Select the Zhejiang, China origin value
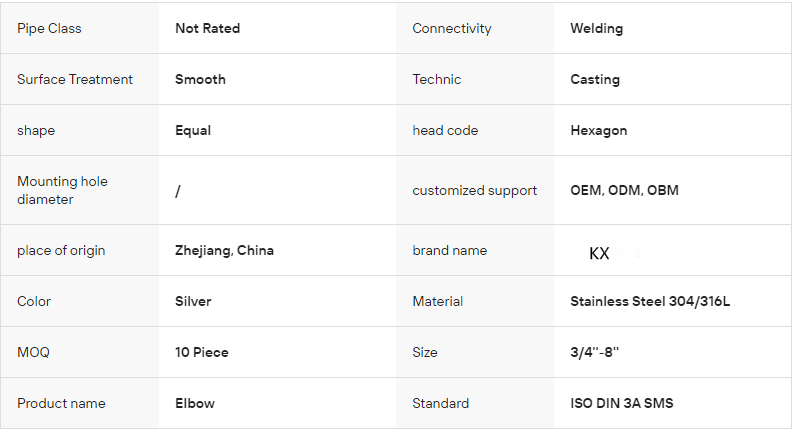Image resolution: width=793 pixels, height=432 pixels. [x=224, y=250]
